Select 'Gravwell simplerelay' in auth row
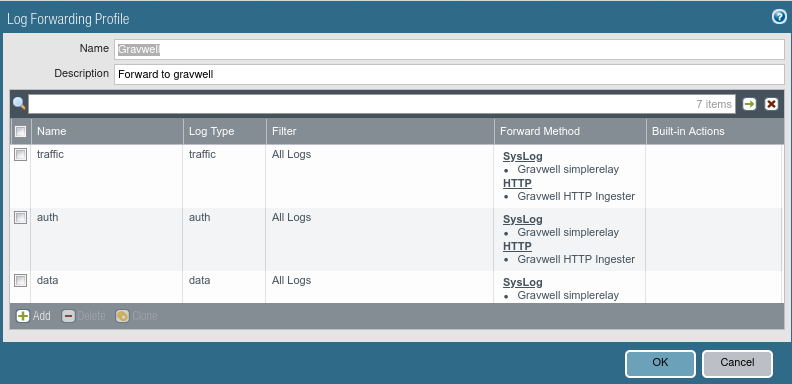792x384 pixels. 568,232
